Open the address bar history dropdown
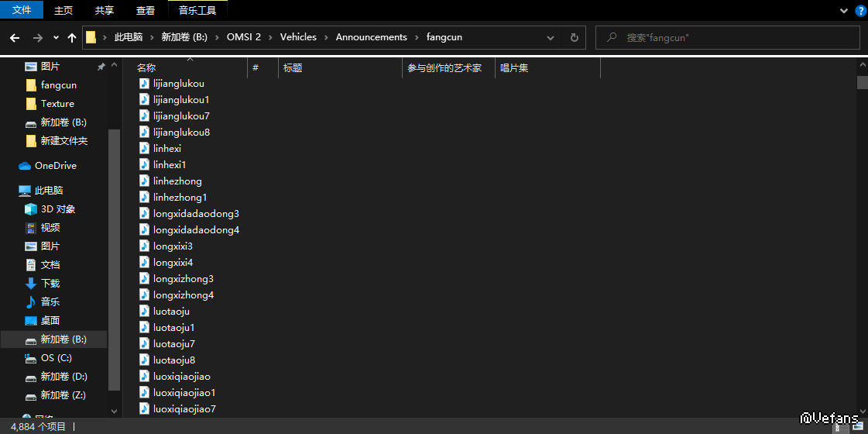 coord(551,37)
